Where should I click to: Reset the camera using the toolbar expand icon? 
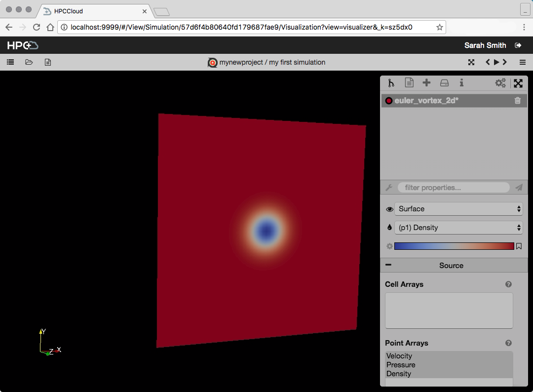pyautogui.click(x=471, y=62)
